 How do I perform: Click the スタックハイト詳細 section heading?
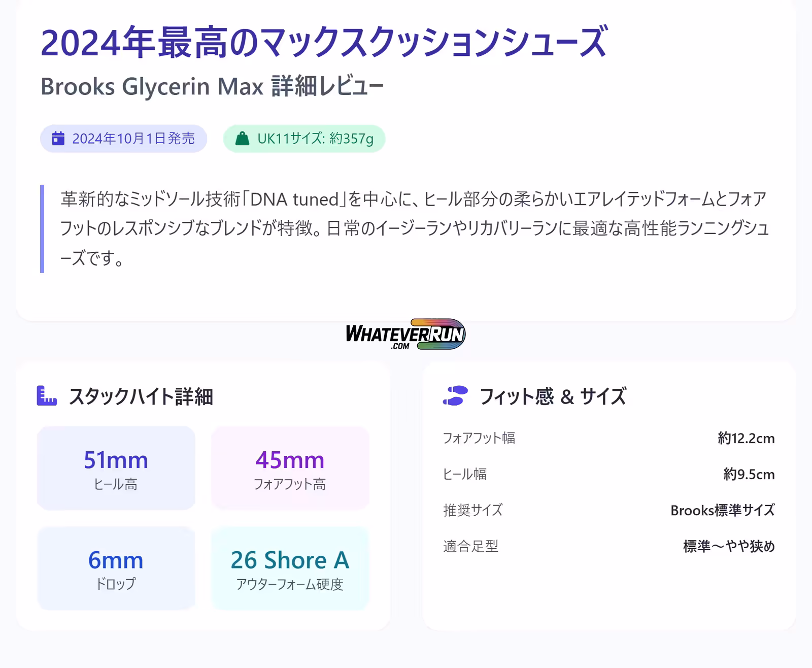141,396
